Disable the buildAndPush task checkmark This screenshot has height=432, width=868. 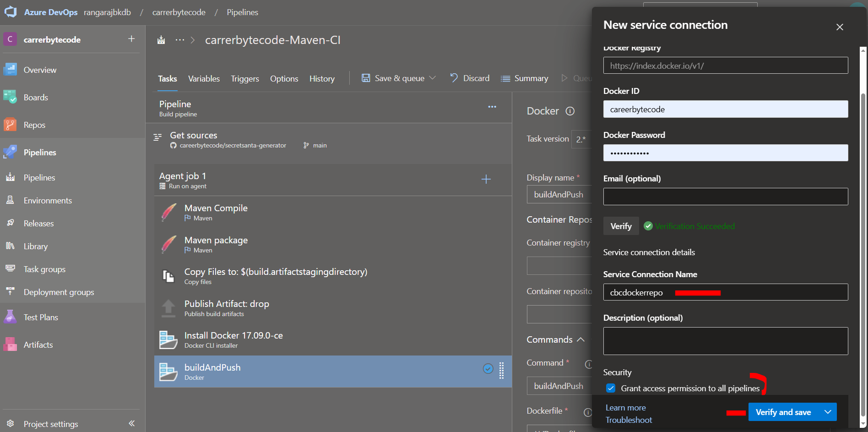click(x=487, y=369)
